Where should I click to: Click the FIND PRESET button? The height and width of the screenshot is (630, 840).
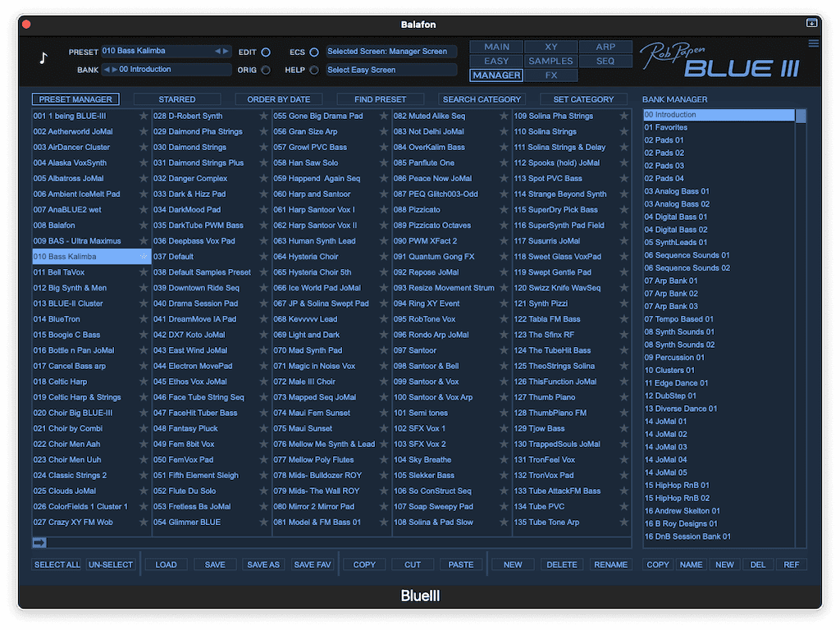tap(380, 99)
